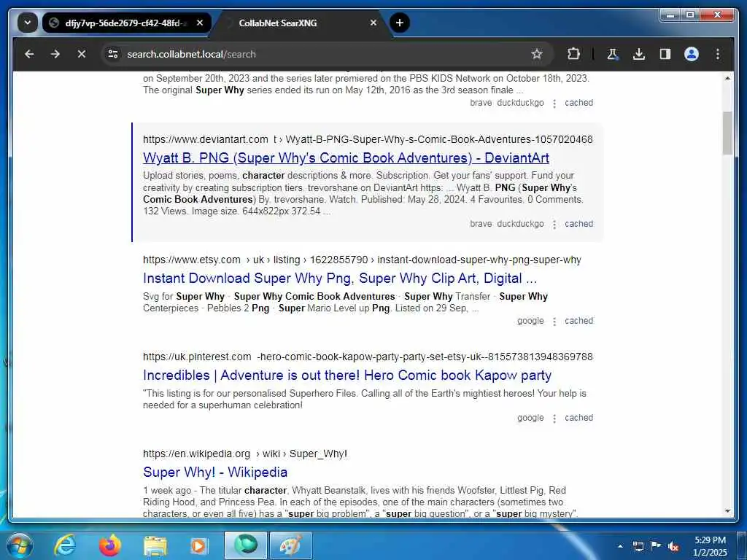Open network status tray icon
Viewport: 747px width, 560px height.
[x=638, y=546]
